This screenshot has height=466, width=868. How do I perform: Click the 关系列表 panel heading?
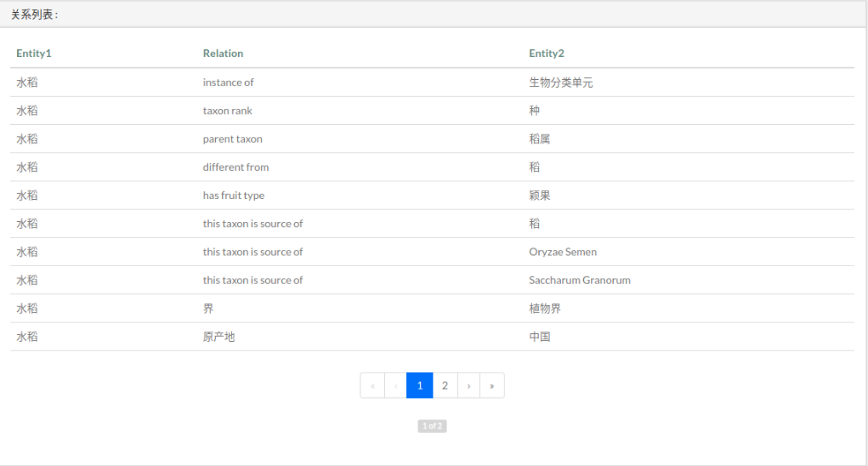coord(34,15)
